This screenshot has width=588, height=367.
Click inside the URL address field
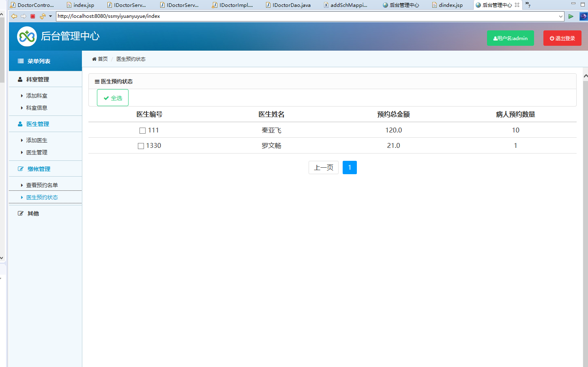click(x=243, y=16)
